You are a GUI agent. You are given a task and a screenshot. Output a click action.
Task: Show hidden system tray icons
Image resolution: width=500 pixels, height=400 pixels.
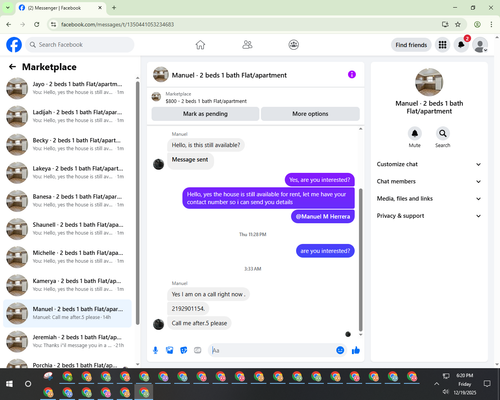[x=436, y=384]
